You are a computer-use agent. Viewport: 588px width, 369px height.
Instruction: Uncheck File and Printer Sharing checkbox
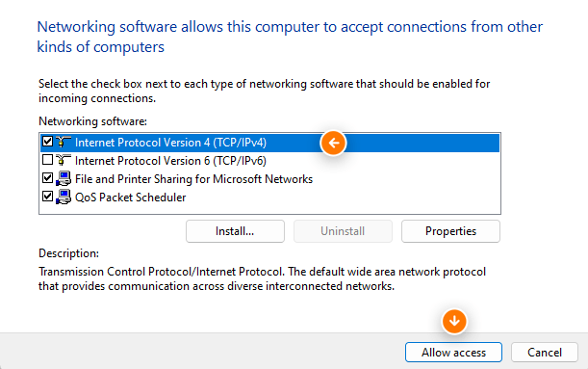click(47, 178)
